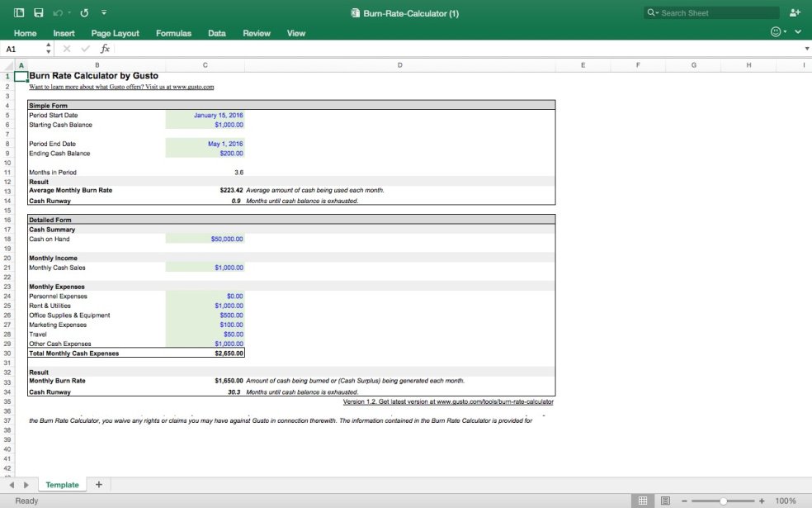Click the Search Sheet field
The height and width of the screenshot is (508, 812).
tap(716, 13)
